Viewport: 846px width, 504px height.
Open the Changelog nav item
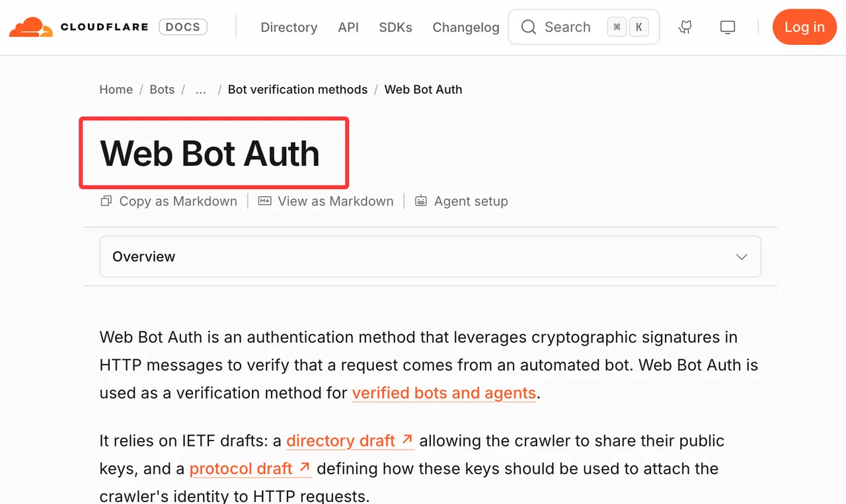coord(466,27)
